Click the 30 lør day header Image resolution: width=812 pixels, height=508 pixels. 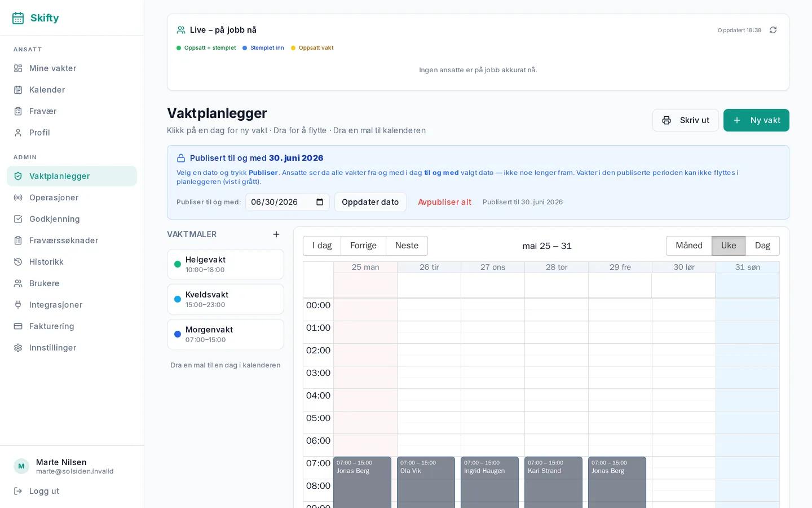point(684,267)
